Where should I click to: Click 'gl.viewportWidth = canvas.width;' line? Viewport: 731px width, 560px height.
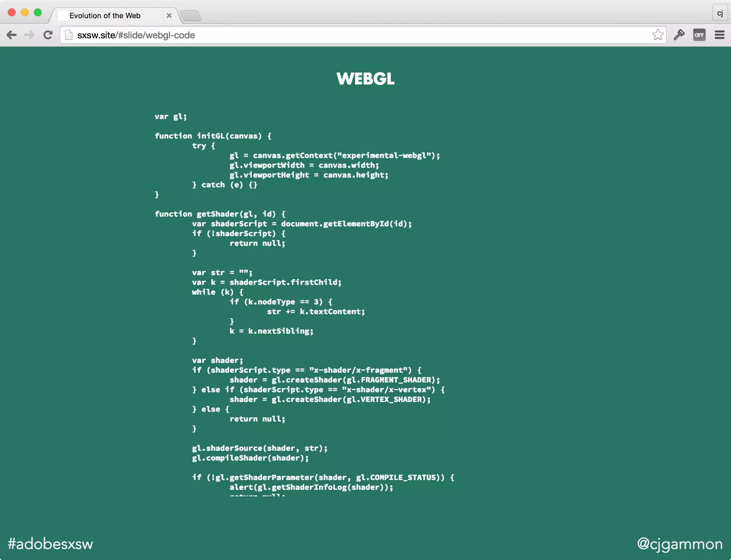(x=304, y=165)
